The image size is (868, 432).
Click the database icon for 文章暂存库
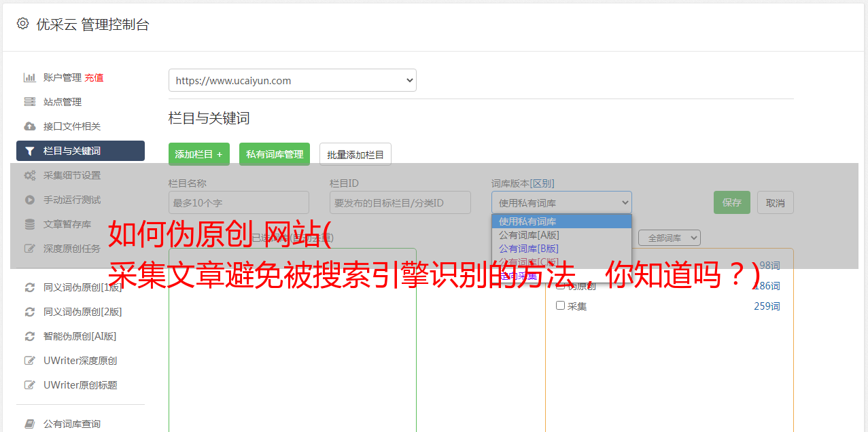30,224
